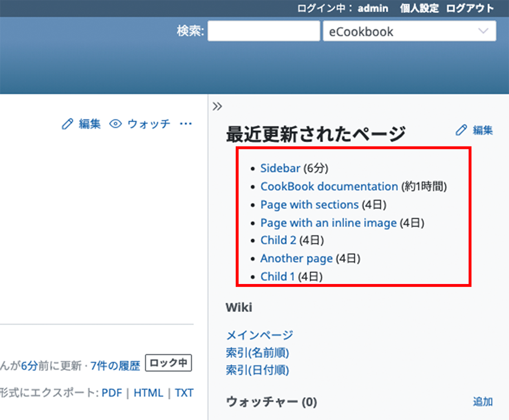Click the eye Watch icon
Screen dimensions: 509x420
(116, 124)
